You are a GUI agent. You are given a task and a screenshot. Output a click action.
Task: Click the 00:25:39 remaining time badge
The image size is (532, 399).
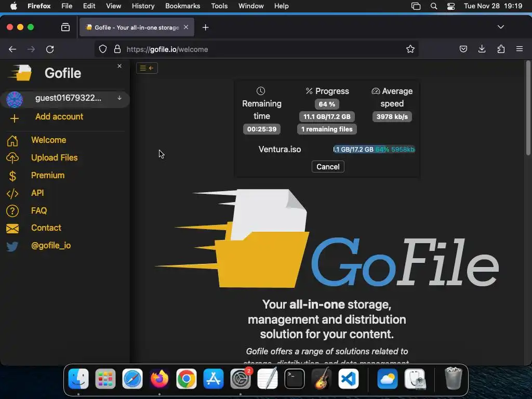[262, 129]
